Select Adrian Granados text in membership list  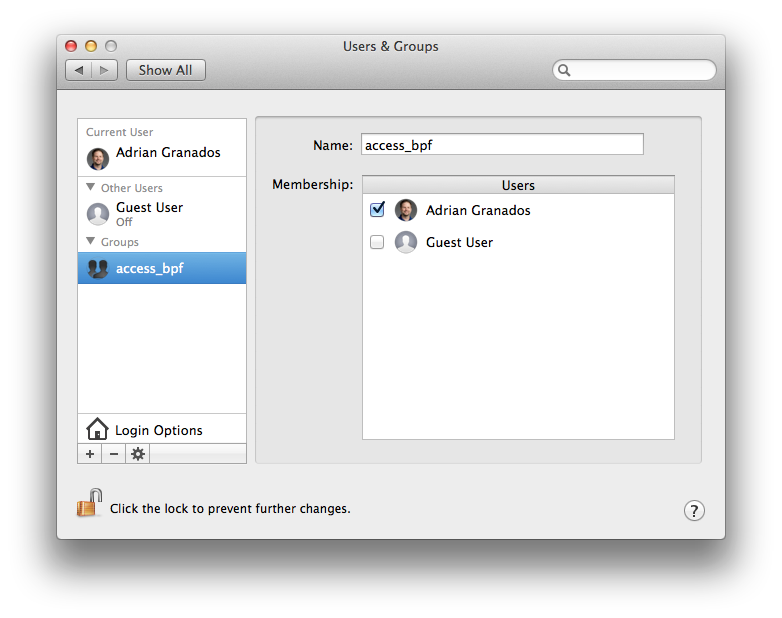(478, 210)
